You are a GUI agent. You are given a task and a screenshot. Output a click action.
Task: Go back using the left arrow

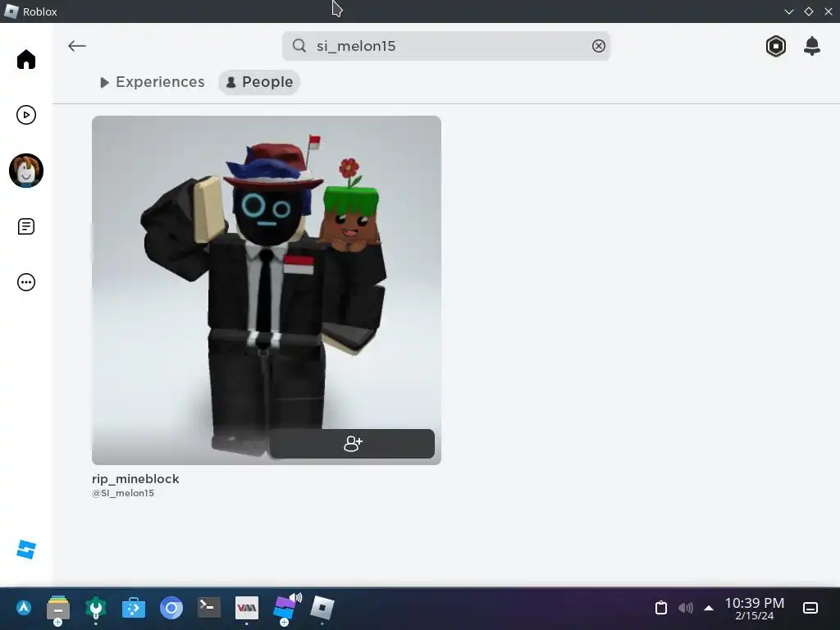(76, 46)
